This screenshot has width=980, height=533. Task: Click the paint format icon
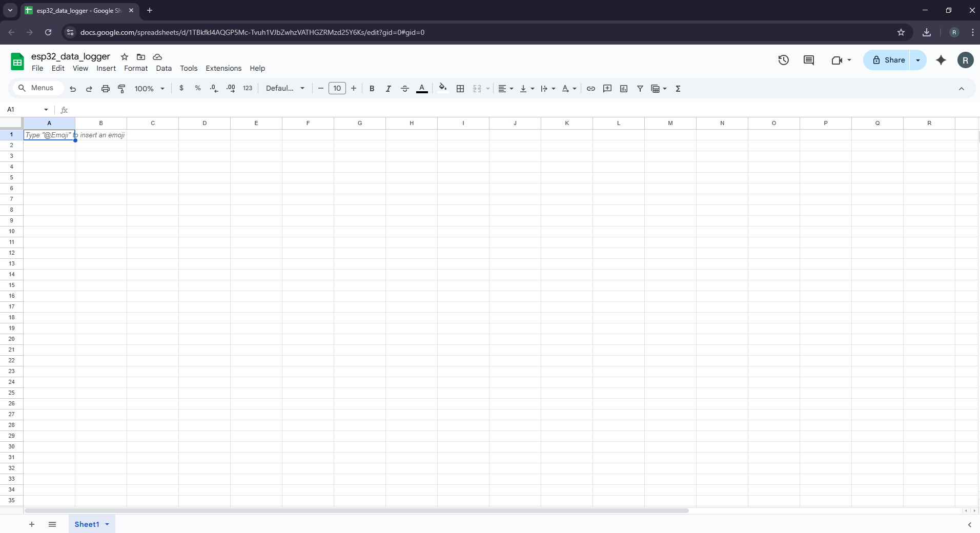(x=121, y=89)
